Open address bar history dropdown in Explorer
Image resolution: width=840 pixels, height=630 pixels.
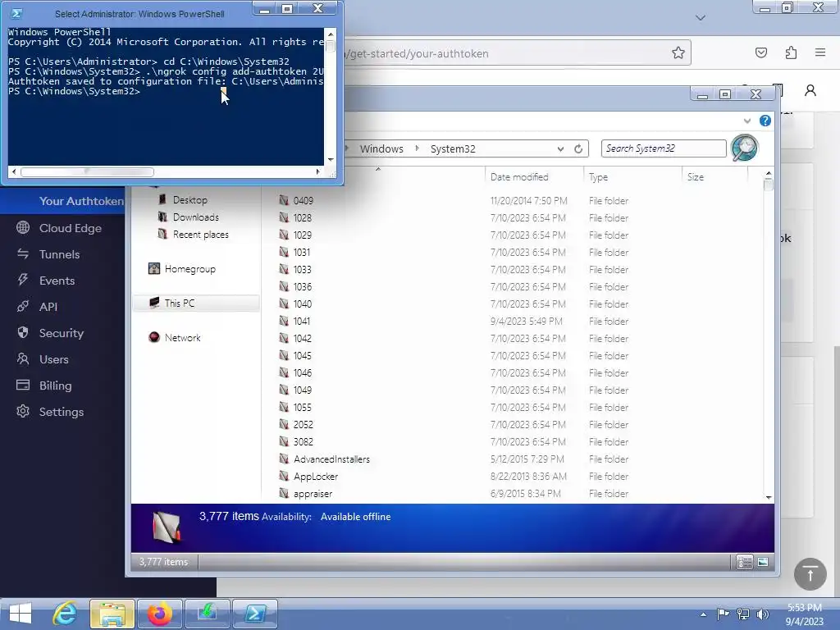(x=560, y=149)
